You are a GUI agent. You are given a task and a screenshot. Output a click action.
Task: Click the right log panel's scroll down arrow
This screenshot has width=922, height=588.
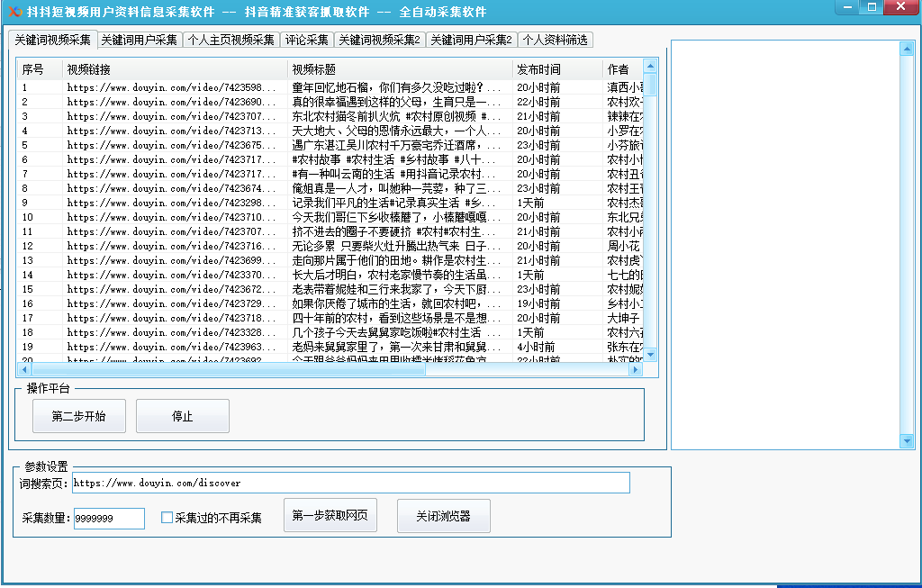pos(907,440)
